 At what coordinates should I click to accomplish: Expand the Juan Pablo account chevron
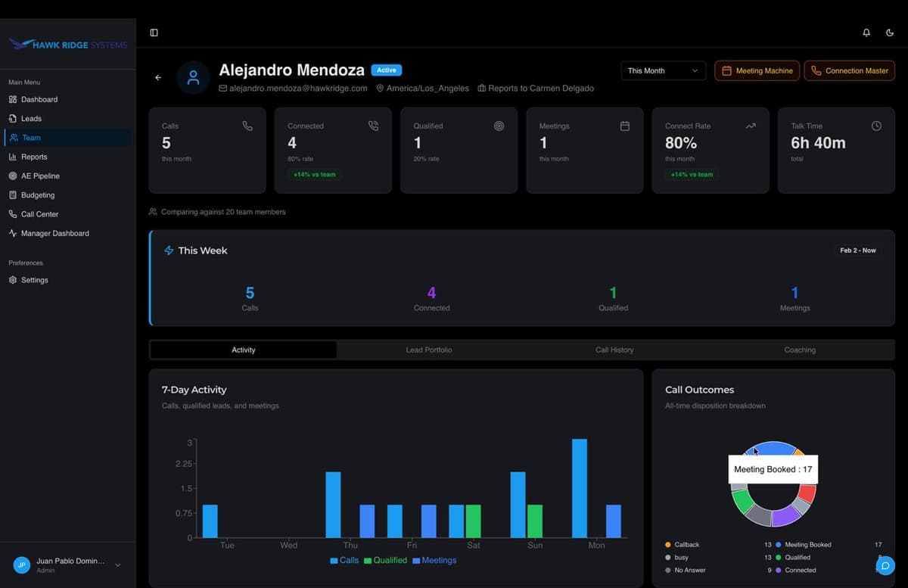coord(117,565)
